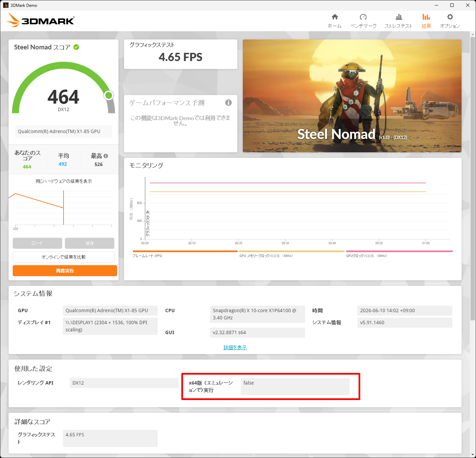Click the yellow GPUメモリークロック legend bar
This screenshot has height=458, width=476.
point(292,251)
